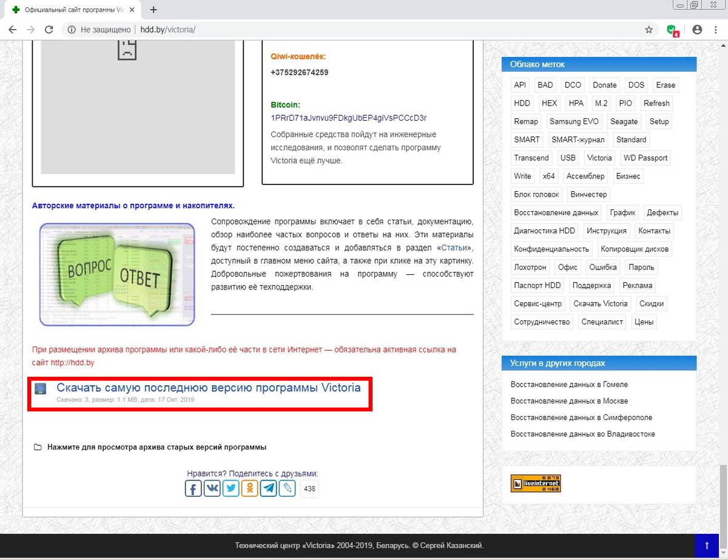Open the Скачать Victoria tag

tap(601, 303)
